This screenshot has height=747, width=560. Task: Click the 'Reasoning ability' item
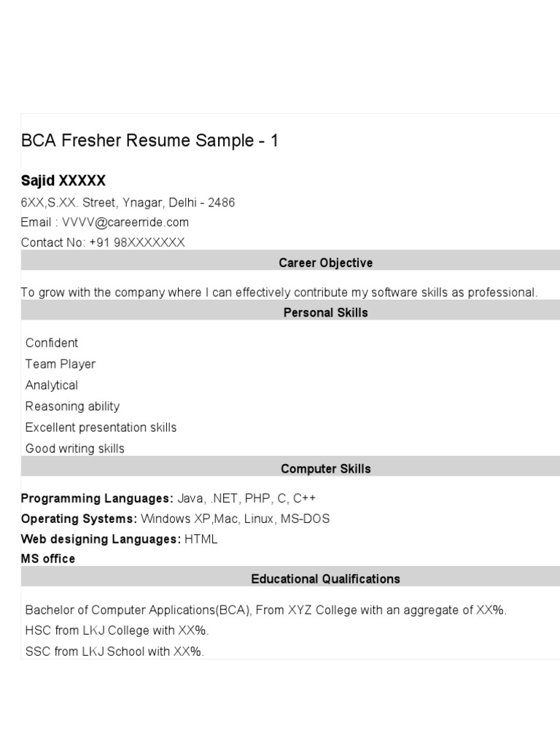72,406
